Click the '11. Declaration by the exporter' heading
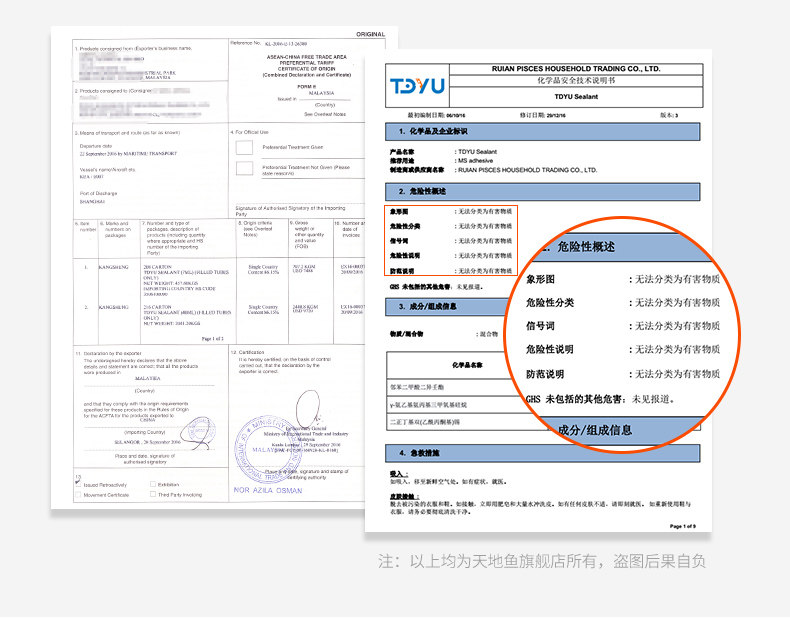The height and width of the screenshot is (618, 790). click(109, 354)
